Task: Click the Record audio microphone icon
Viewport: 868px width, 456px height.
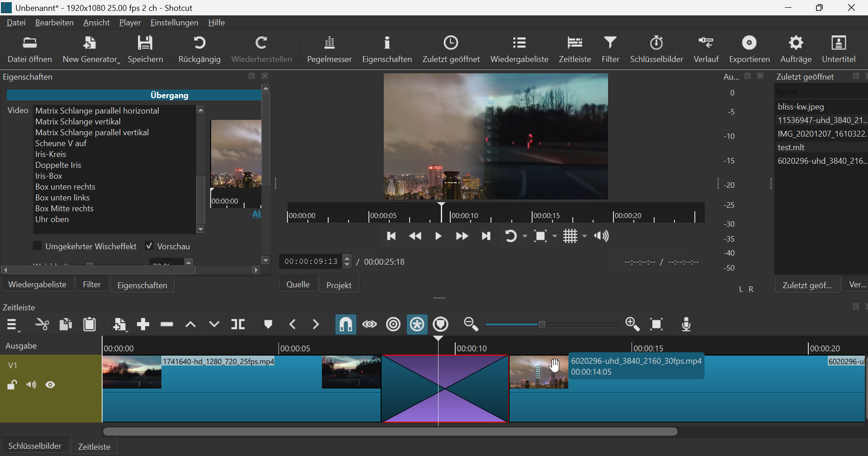Action: click(686, 324)
